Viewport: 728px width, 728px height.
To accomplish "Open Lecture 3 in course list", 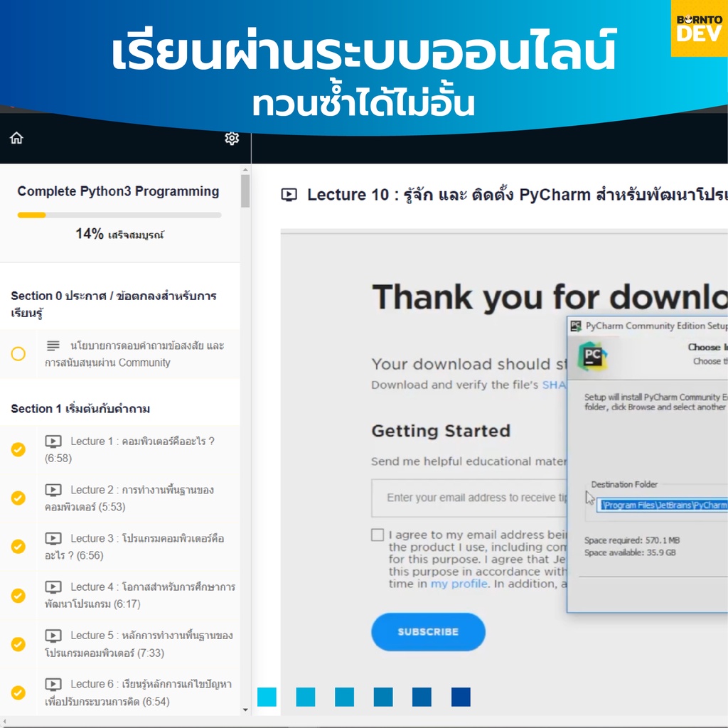I will pyautogui.click(x=139, y=547).
